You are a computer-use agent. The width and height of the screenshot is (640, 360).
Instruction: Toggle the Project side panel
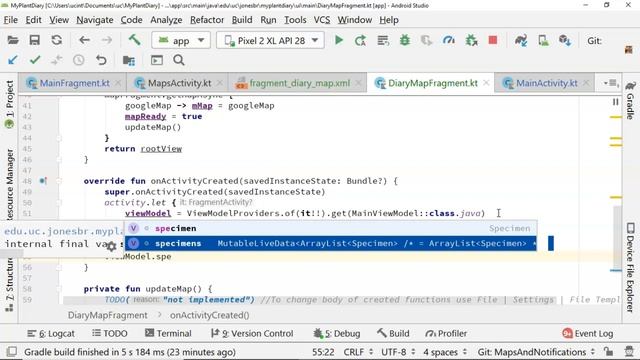pyautogui.click(x=9, y=104)
